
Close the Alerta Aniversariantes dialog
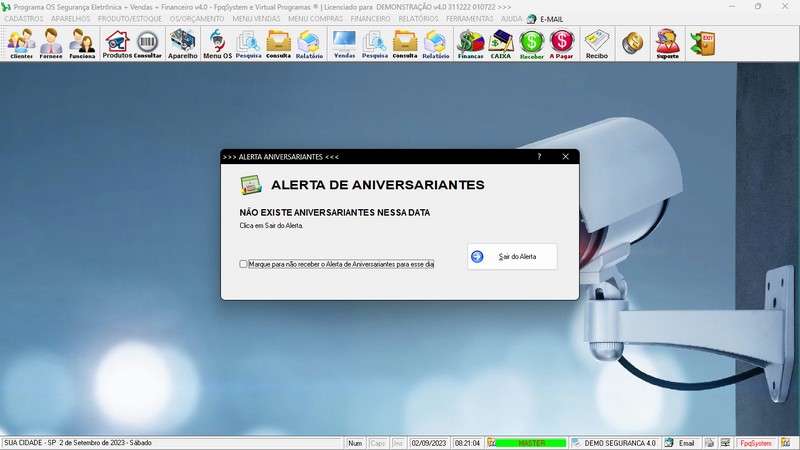pos(565,157)
